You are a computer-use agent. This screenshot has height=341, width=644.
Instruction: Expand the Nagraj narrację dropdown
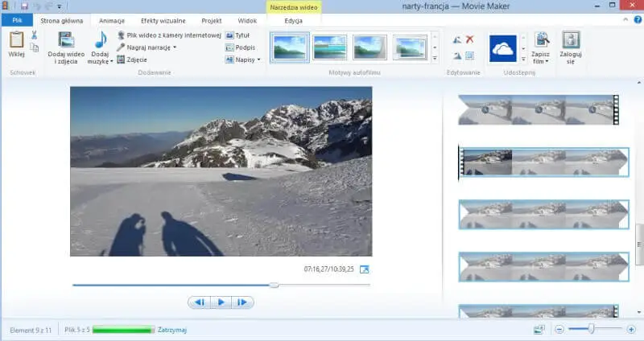pos(175,47)
